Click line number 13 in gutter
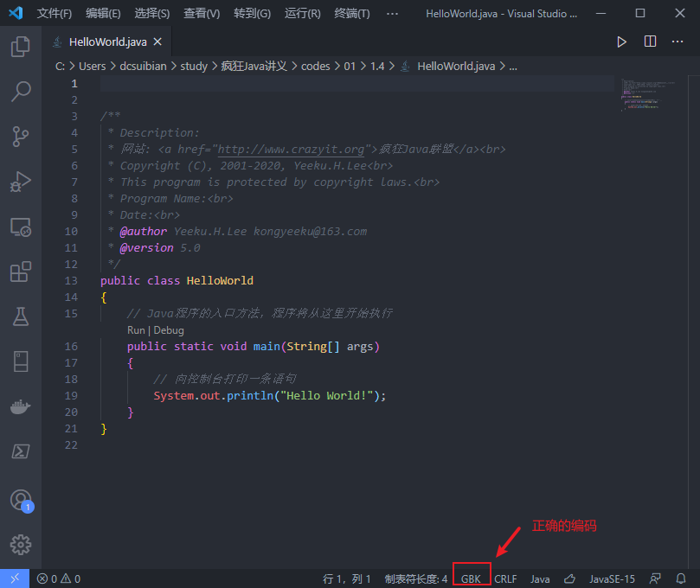Screen dimensions: 700x588 click(71, 281)
